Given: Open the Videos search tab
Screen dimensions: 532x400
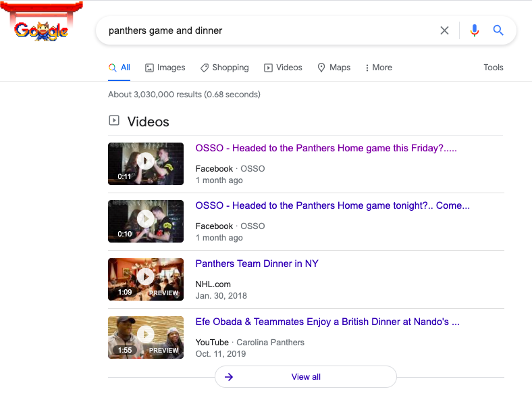Looking at the screenshot, I should tap(283, 68).
